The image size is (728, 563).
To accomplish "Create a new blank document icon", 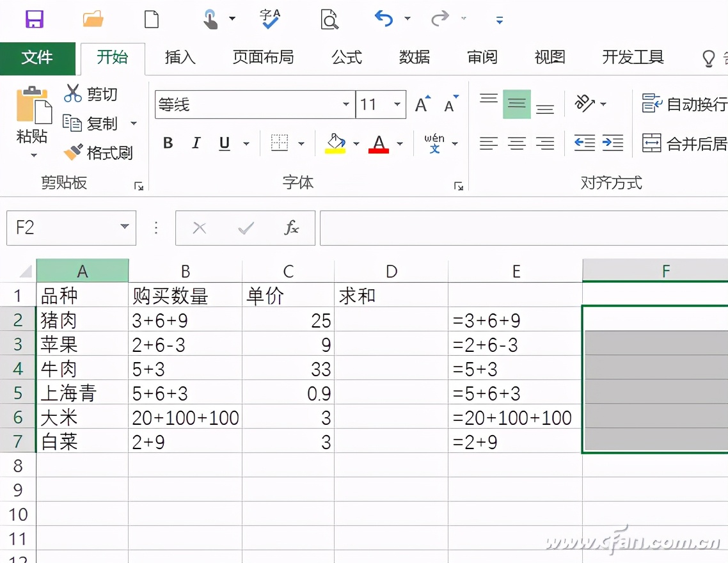I will pyautogui.click(x=152, y=19).
